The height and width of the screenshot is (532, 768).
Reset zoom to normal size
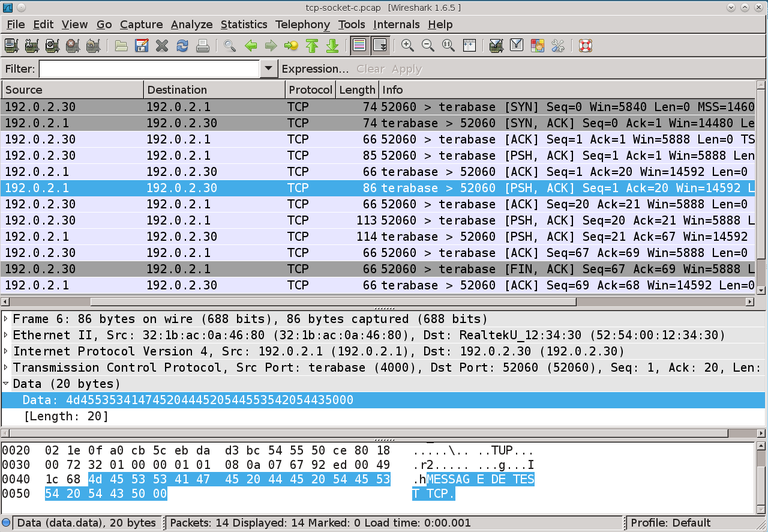(x=449, y=46)
